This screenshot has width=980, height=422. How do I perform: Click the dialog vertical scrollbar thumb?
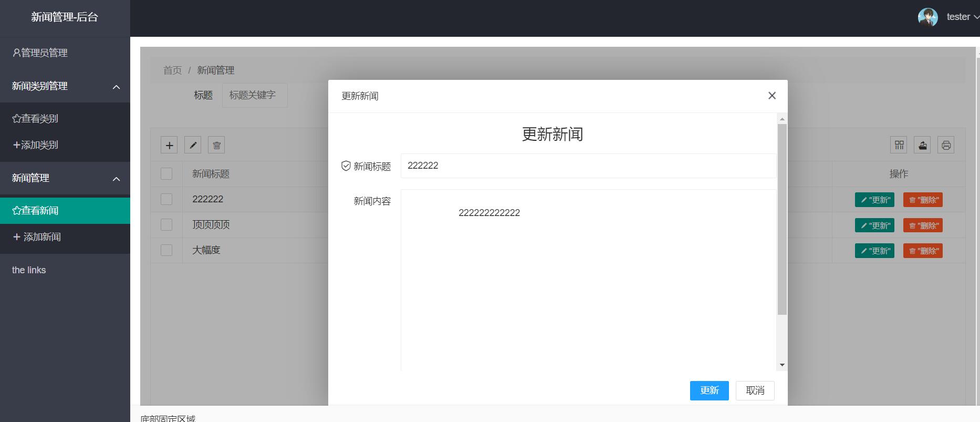pyautogui.click(x=782, y=220)
